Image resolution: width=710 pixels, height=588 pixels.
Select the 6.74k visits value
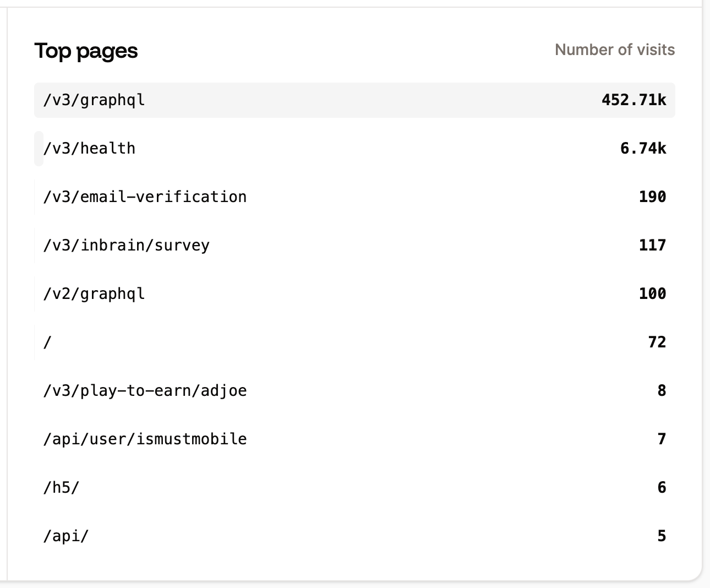tap(643, 148)
